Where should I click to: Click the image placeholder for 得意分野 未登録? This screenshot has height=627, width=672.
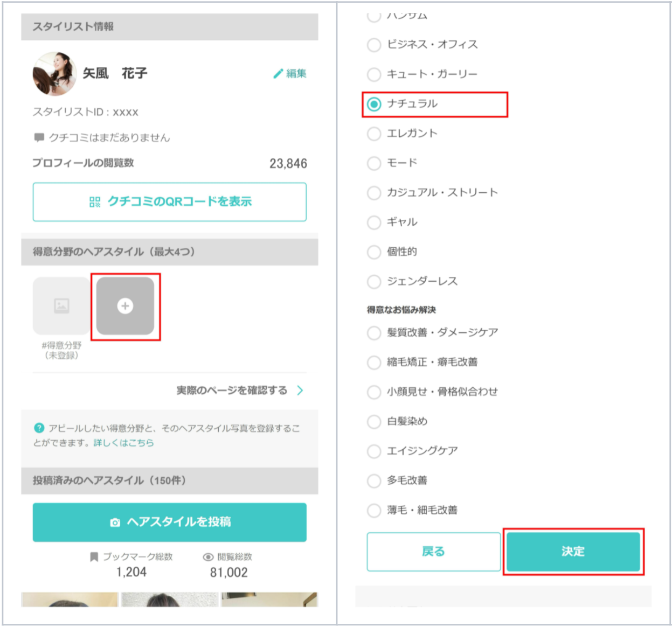coord(61,306)
